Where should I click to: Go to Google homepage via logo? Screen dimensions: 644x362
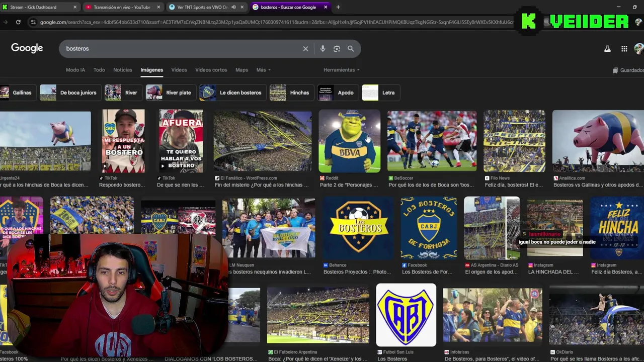coord(27,48)
